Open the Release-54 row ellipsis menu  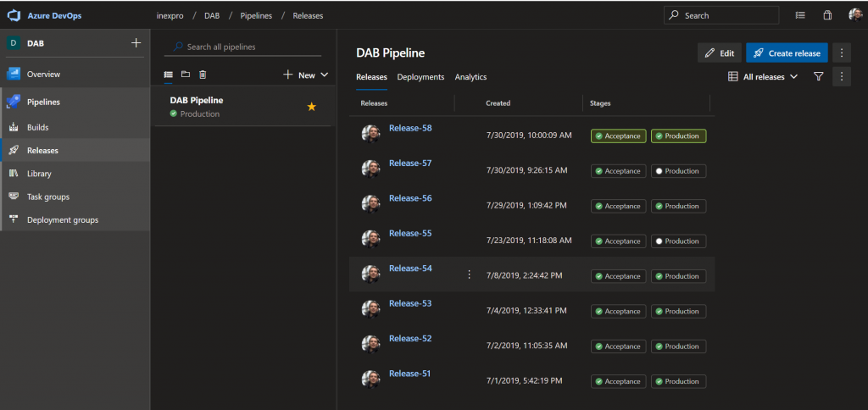point(469,274)
